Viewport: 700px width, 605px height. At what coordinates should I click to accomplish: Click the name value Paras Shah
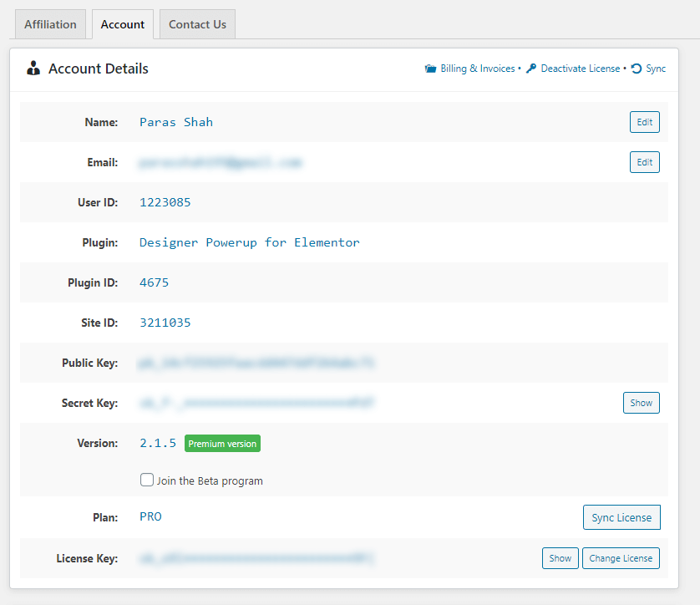coord(176,122)
